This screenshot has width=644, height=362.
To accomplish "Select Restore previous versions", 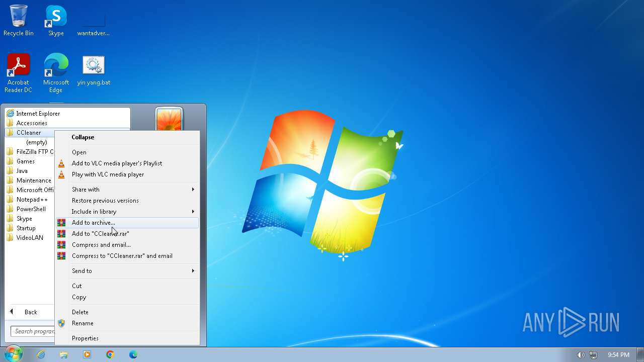I will pos(127,201).
